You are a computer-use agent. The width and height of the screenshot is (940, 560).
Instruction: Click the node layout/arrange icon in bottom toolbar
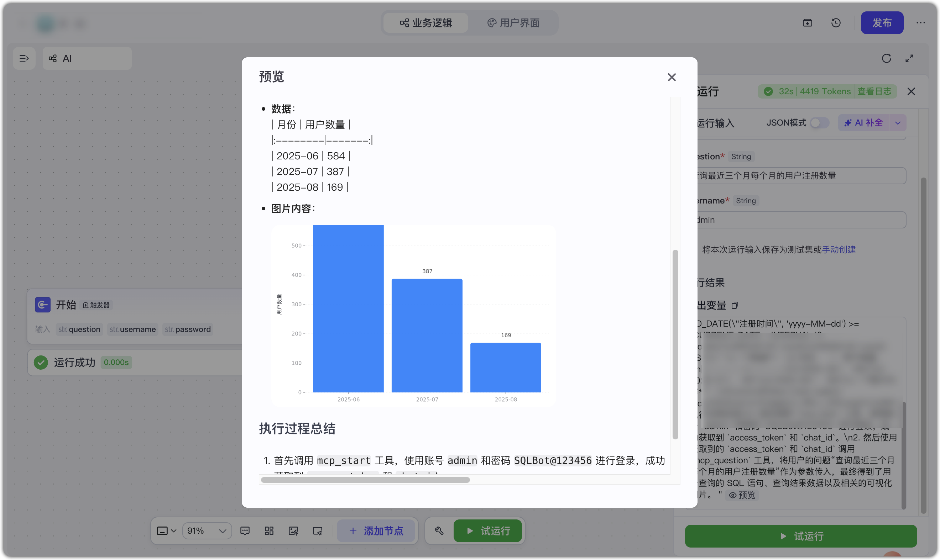269,530
